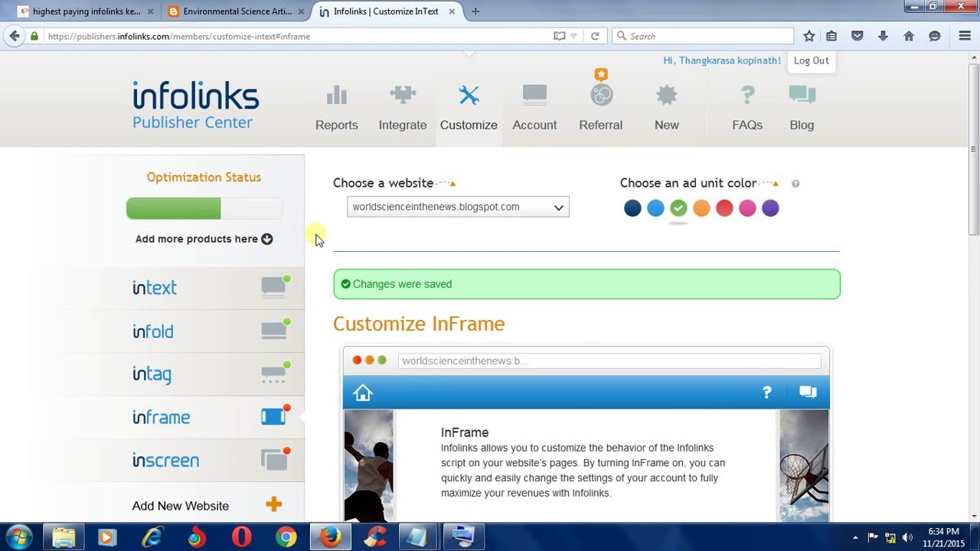Click the chat bubbles icon in preview bar
The width and height of the screenshot is (980, 551).
808,393
